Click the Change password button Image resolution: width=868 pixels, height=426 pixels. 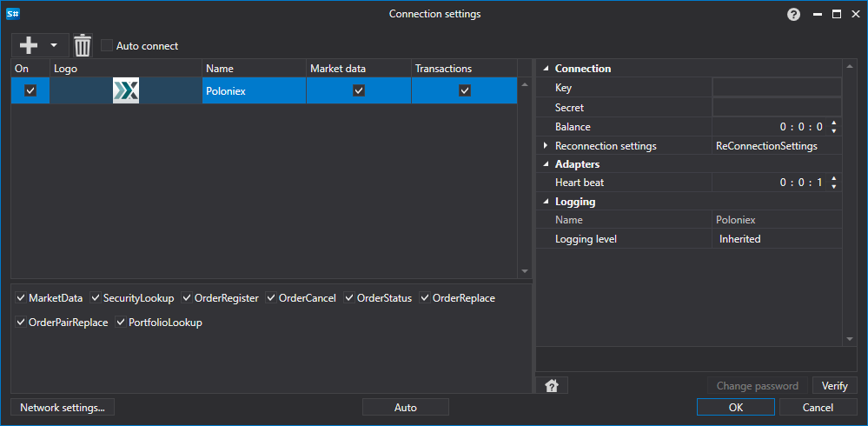[x=758, y=386]
